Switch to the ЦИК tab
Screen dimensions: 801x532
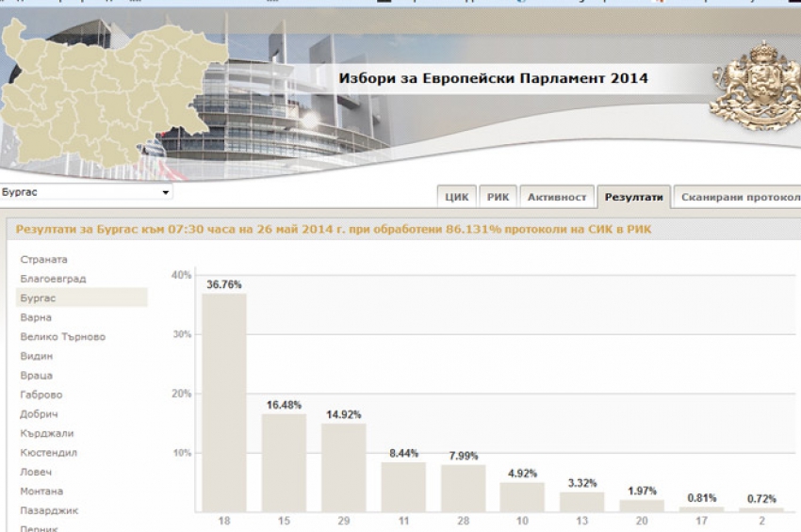coord(457,197)
